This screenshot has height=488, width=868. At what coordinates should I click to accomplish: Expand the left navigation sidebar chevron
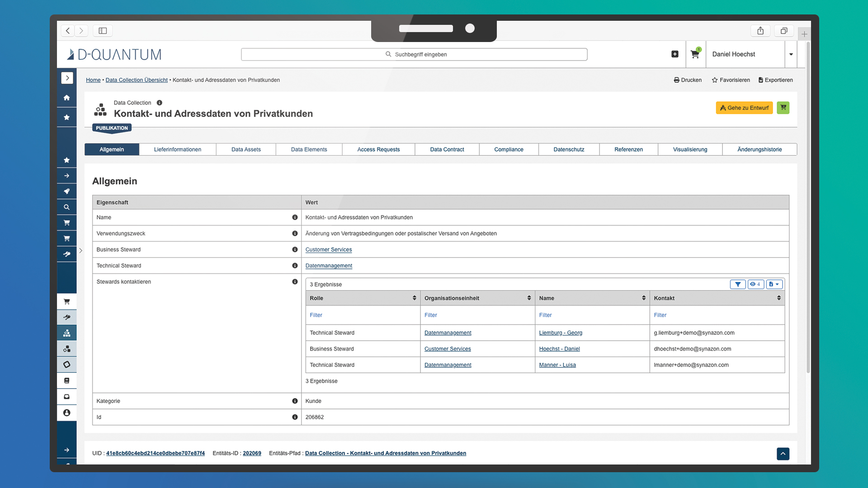[67, 78]
